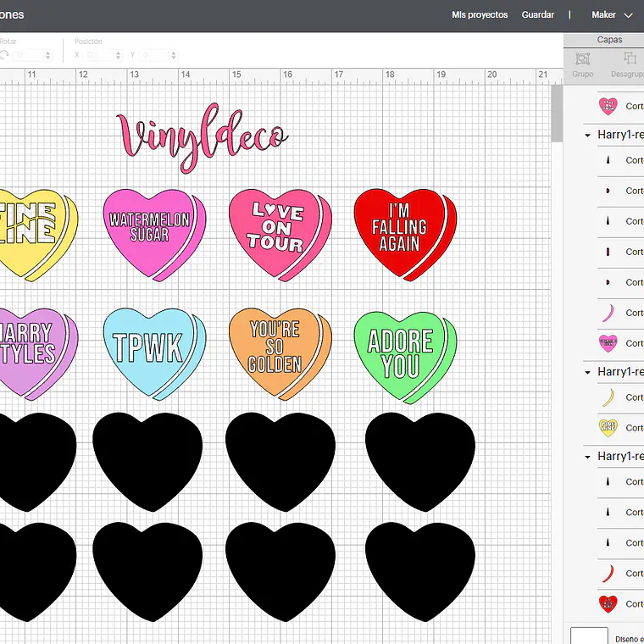Screen dimensions: 644x644
Task: Open Mis proyectos
Action: point(480,14)
